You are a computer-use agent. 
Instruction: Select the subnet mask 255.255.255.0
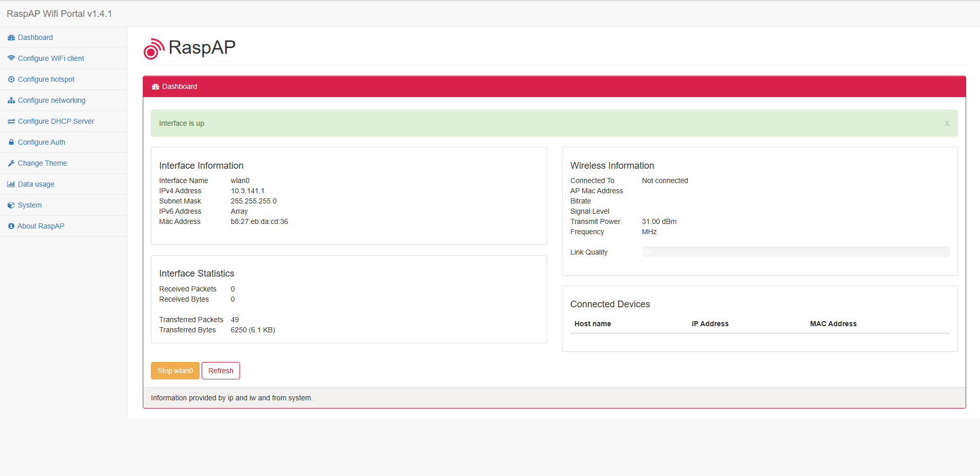254,201
